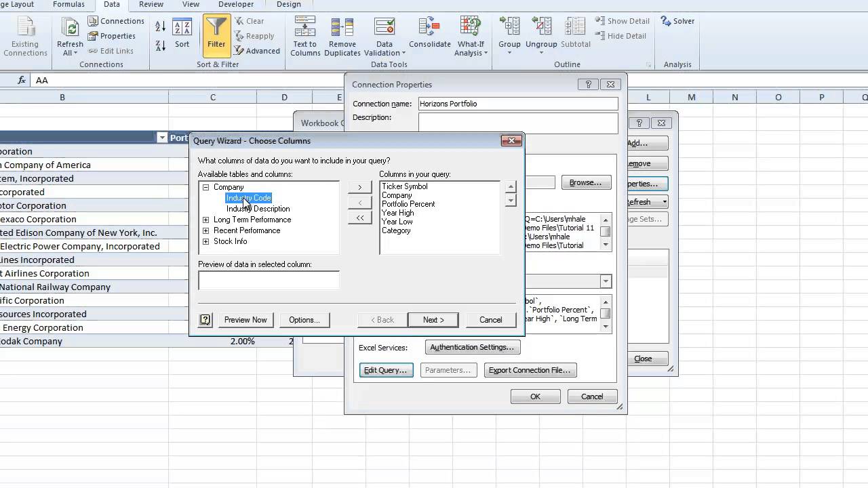Screen dimensions: 868x488
Task: Click Remove Duplicates icon
Action: 342,37
